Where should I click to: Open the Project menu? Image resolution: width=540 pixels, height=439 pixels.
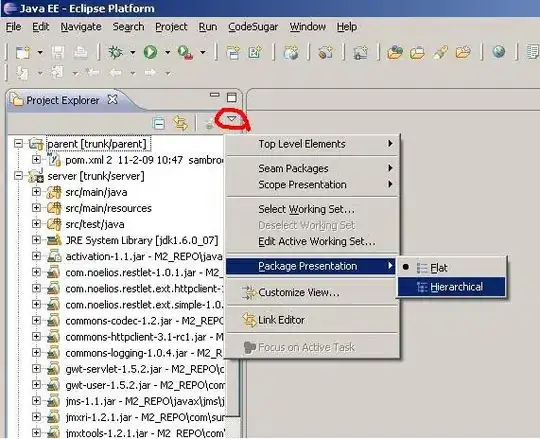(x=171, y=27)
